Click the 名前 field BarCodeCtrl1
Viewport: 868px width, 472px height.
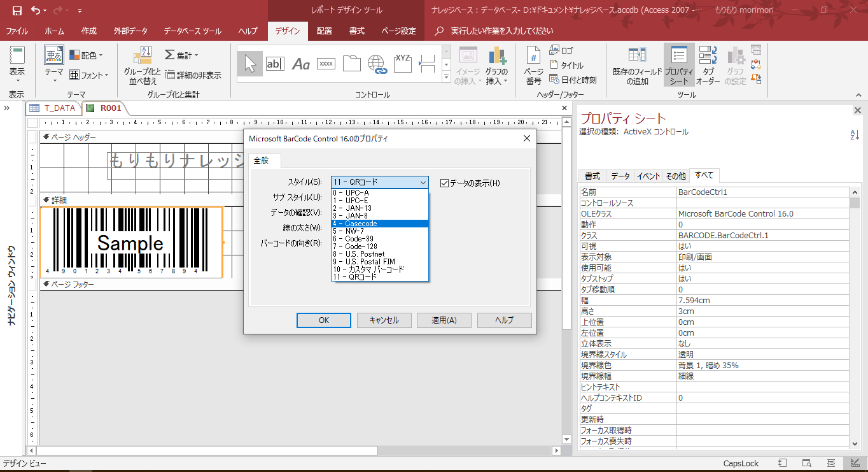762,192
